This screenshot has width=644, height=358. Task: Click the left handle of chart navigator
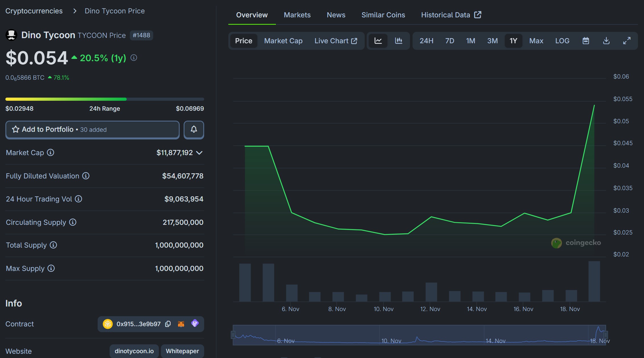(233, 335)
